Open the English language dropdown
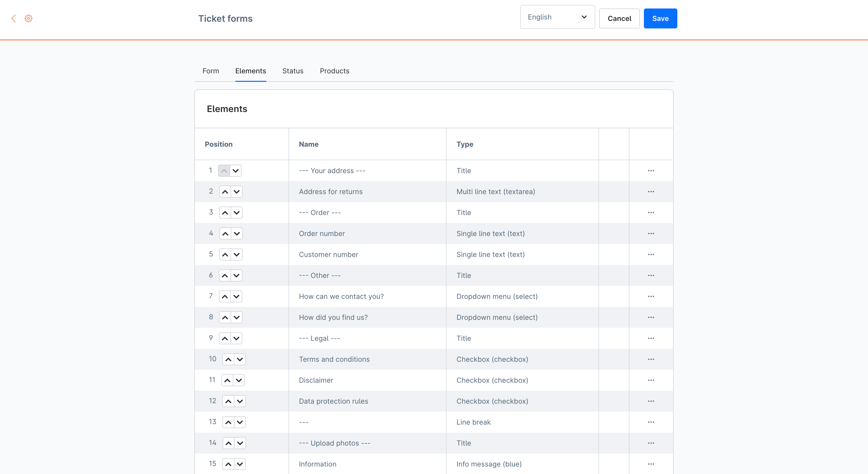This screenshot has height=474, width=868. tap(557, 17)
